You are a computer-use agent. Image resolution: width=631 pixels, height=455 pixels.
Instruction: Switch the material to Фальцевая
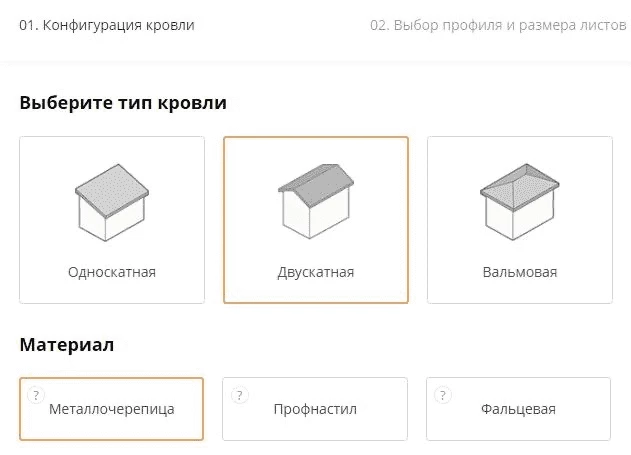click(518, 409)
